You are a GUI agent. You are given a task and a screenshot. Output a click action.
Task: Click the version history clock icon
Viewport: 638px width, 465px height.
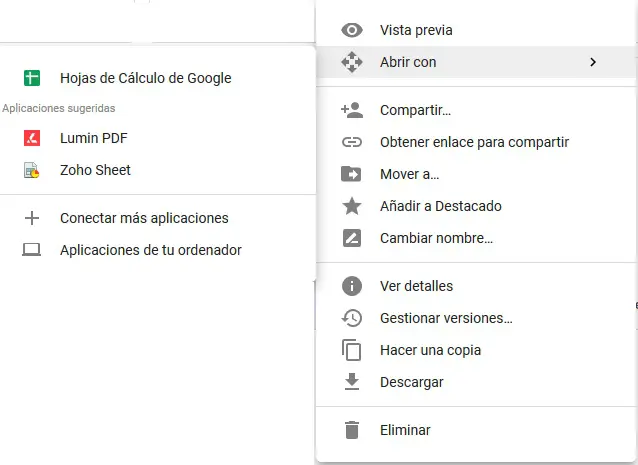coord(351,318)
